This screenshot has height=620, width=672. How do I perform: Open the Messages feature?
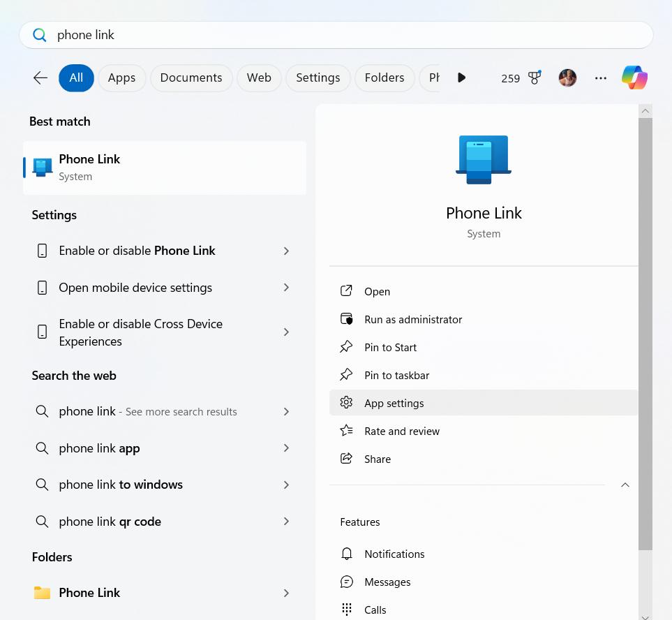click(387, 582)
